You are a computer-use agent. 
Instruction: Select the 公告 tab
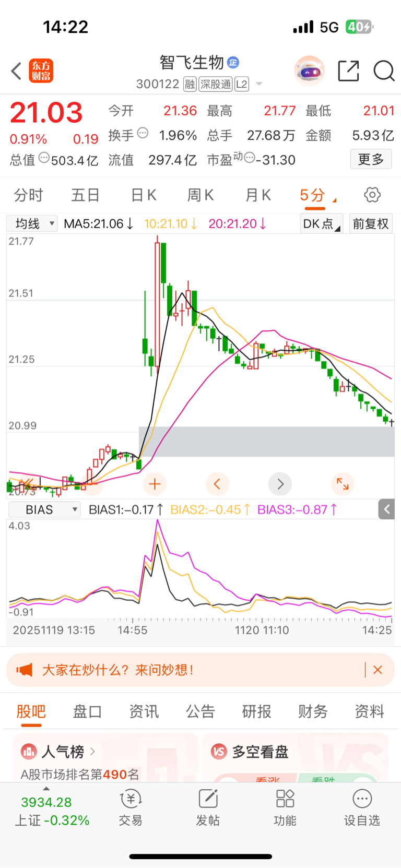coord(200,711)
